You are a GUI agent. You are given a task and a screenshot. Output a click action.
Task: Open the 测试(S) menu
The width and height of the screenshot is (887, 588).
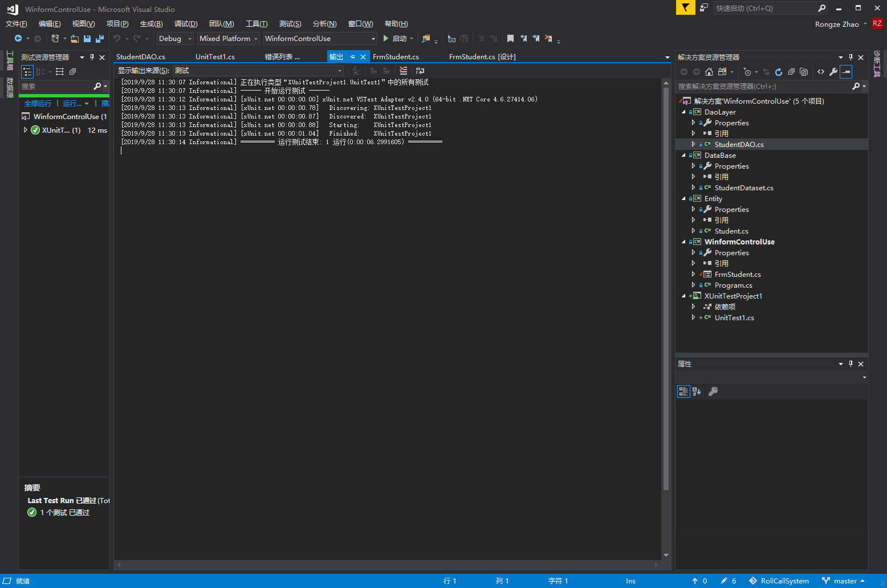tap(290, 24)
